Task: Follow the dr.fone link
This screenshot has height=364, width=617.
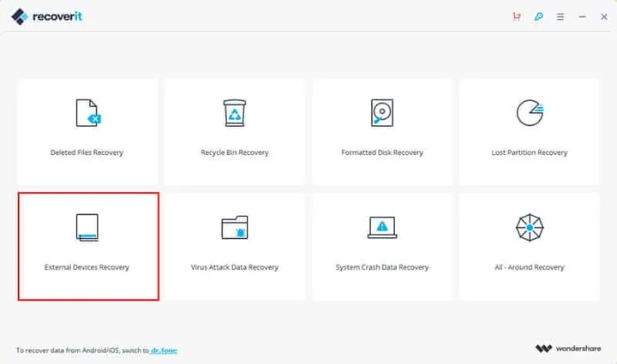Action: tap(164, 350)
